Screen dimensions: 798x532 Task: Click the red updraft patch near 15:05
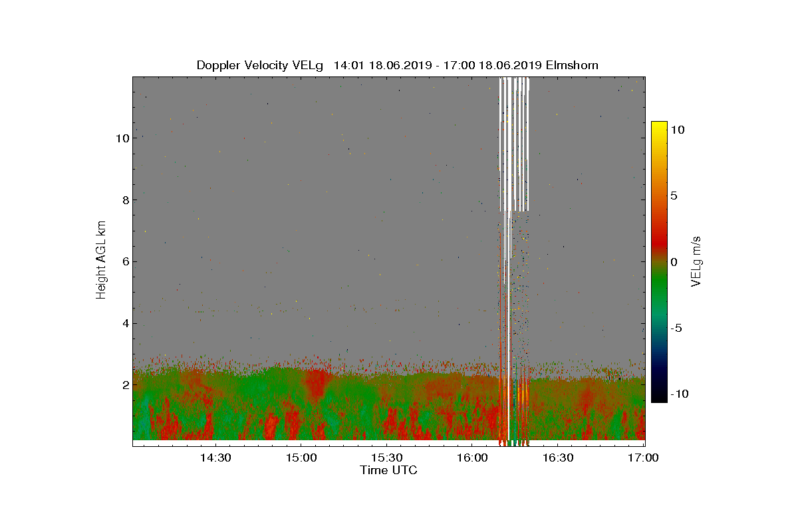317,384
